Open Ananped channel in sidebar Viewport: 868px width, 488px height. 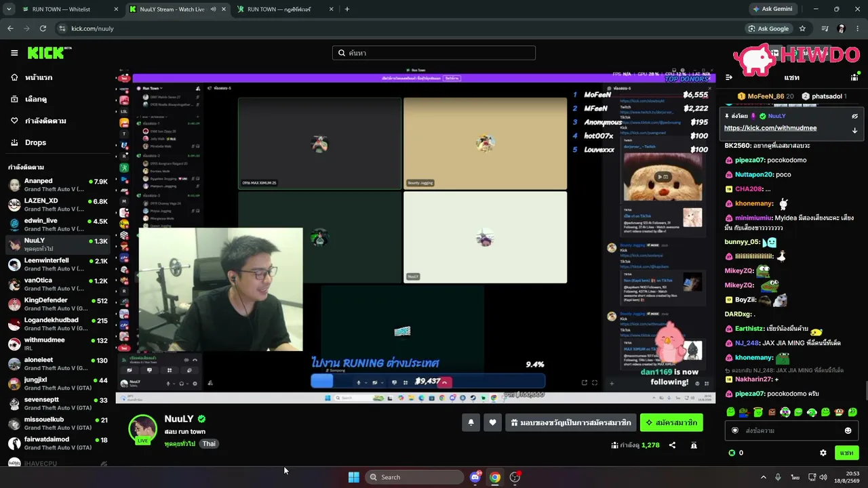(58, 185)
